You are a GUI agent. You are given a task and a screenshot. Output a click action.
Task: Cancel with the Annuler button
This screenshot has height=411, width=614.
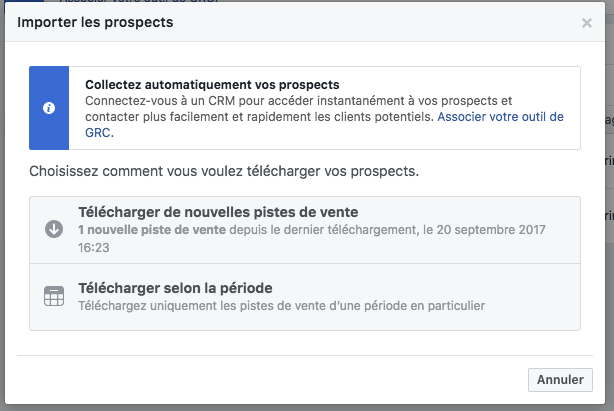pos(560,380)
